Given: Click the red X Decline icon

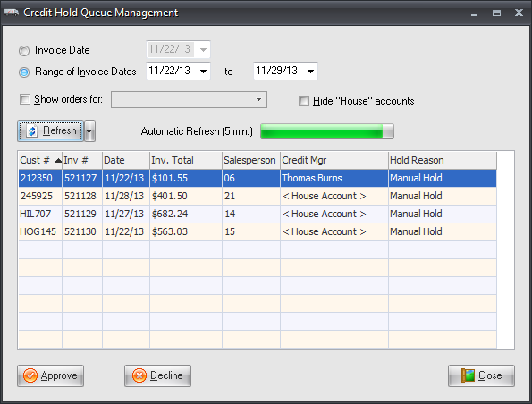Looking at the screenshot, I should [139, 375].
